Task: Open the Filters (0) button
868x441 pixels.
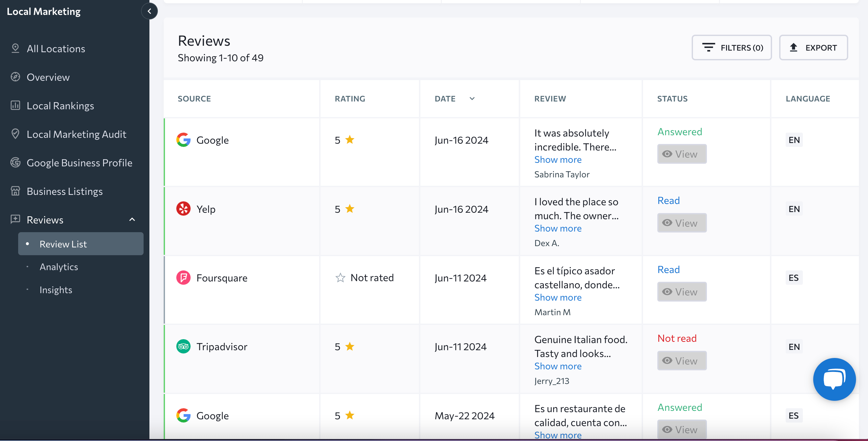Action: [732, 48]
